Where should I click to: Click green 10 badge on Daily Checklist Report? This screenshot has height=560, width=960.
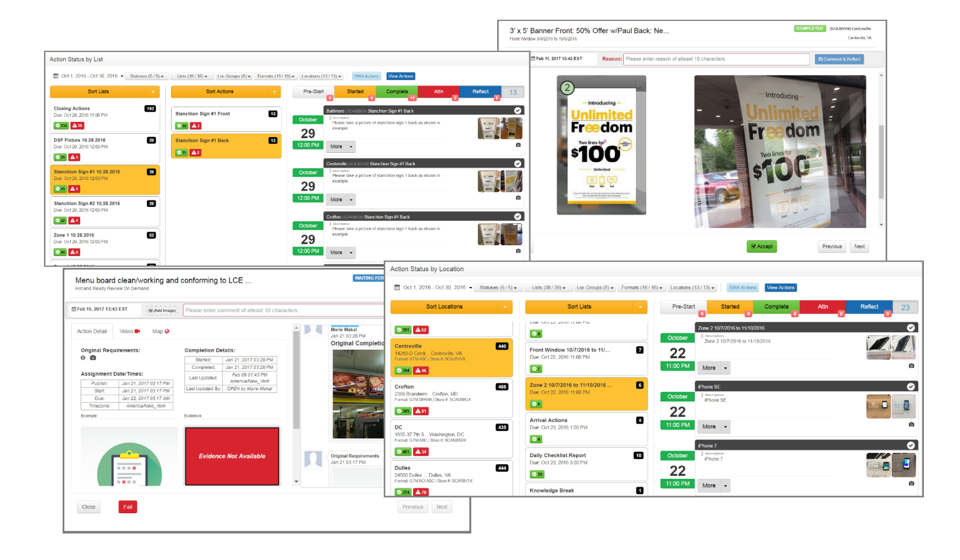537,474
